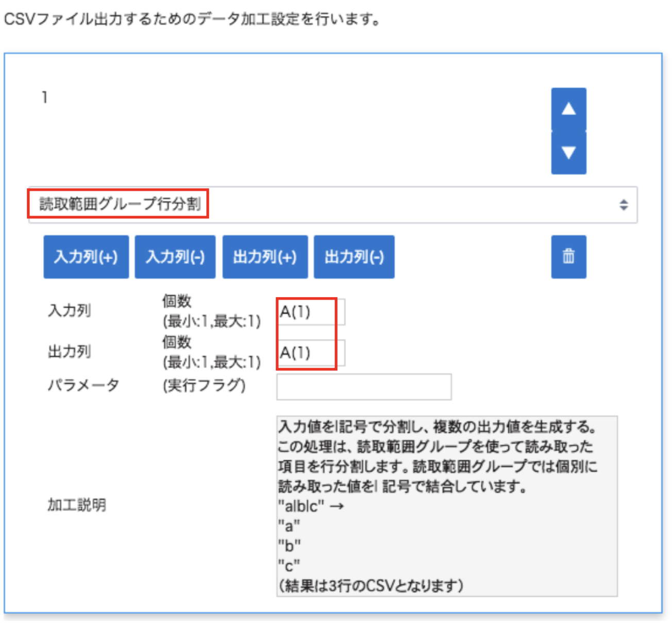Focus the 出力列 A(1) field

click(311, 353)
